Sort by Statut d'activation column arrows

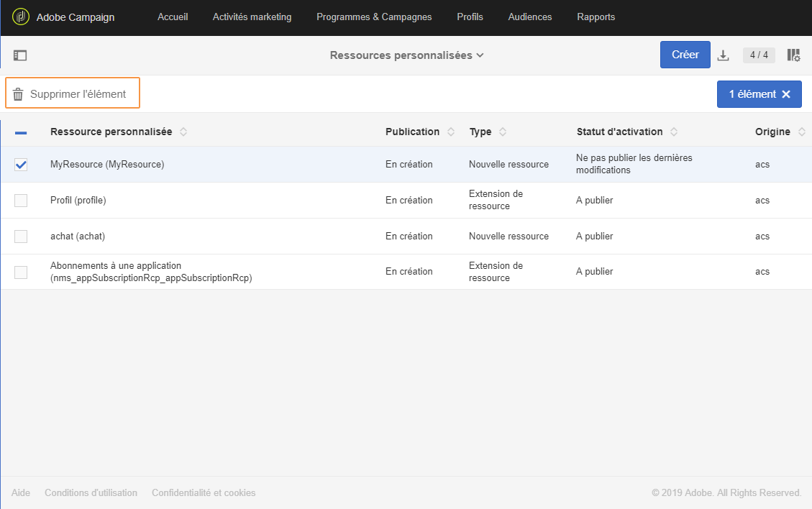674,132
